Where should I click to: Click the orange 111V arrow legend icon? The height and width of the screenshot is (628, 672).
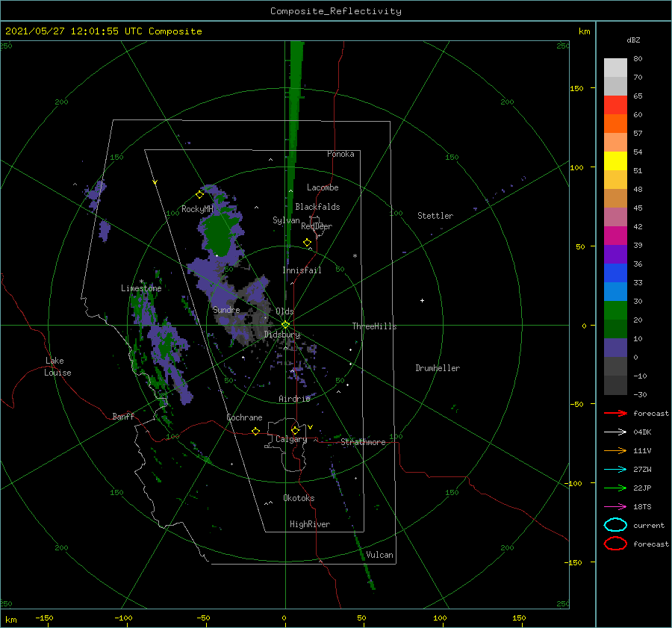point(615,450)
